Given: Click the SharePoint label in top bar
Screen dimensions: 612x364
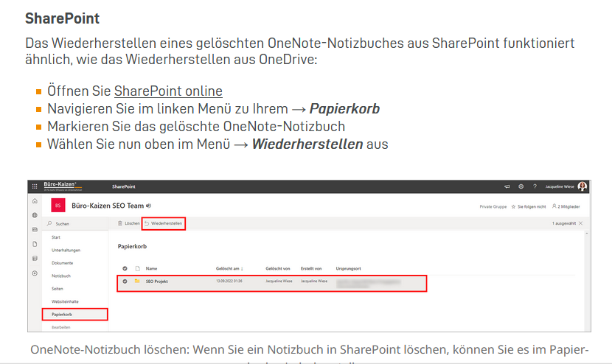Looking at the screenshot, I should tap(124, 186).
